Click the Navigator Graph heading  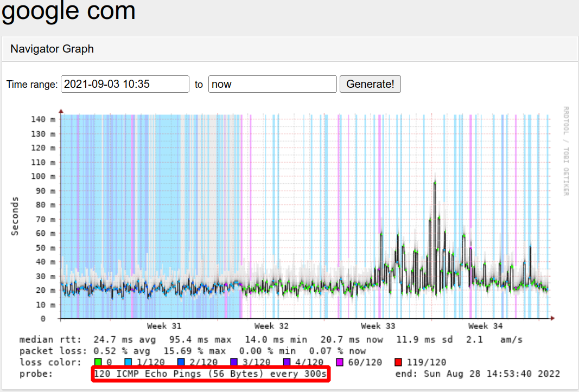point(52,49)
